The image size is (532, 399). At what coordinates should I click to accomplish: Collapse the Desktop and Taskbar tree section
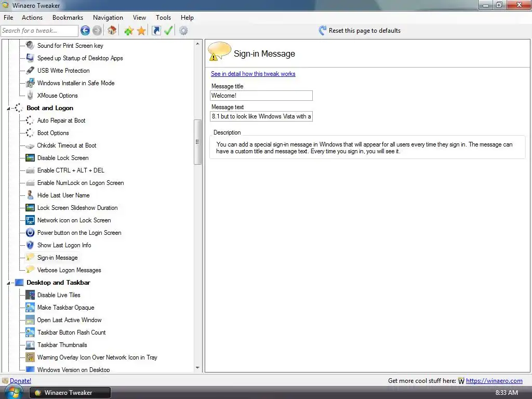tap(8, 283)
